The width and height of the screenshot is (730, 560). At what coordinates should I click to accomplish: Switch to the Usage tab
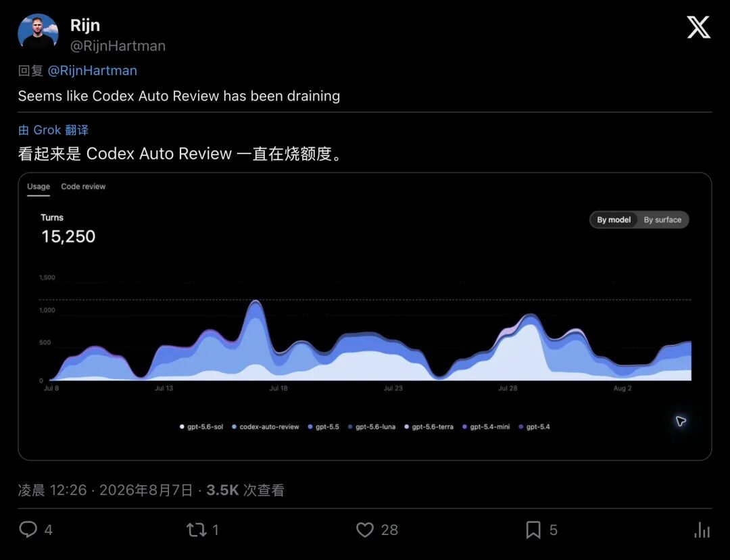coord(38,186)
